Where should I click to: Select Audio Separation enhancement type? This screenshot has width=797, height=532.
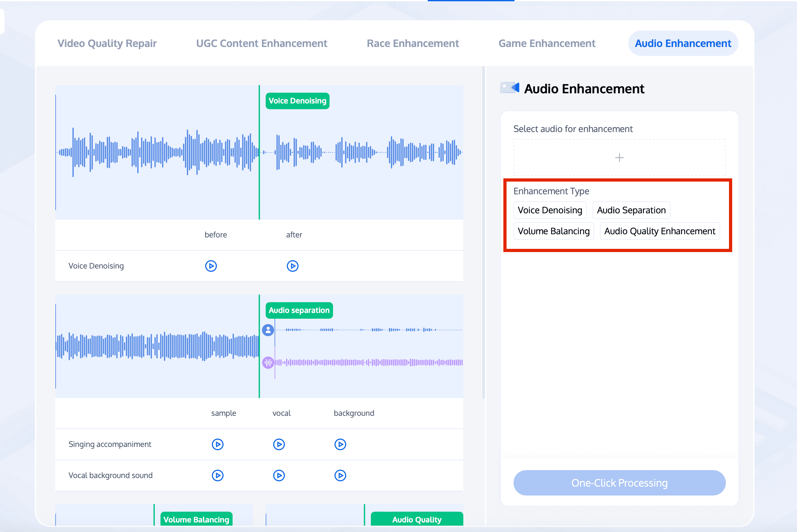coord(632,209)
